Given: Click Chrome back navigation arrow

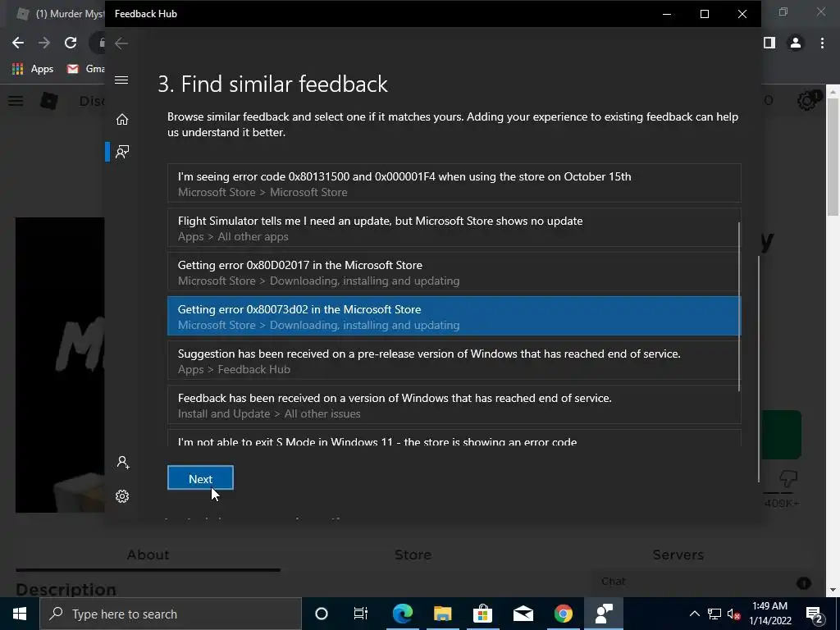Looking at the screenshot, I should tap(18, 43).
